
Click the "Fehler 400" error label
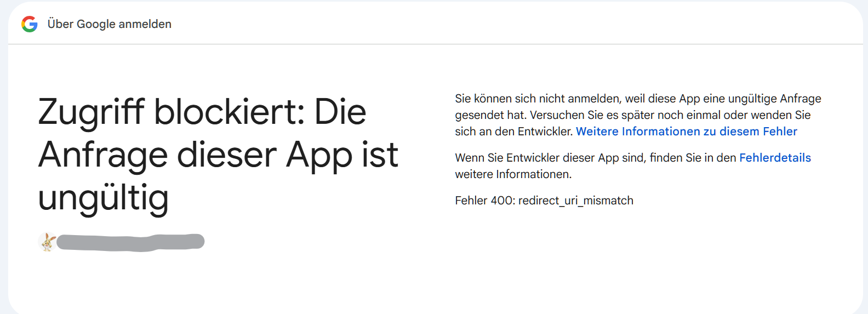[484, 201]
